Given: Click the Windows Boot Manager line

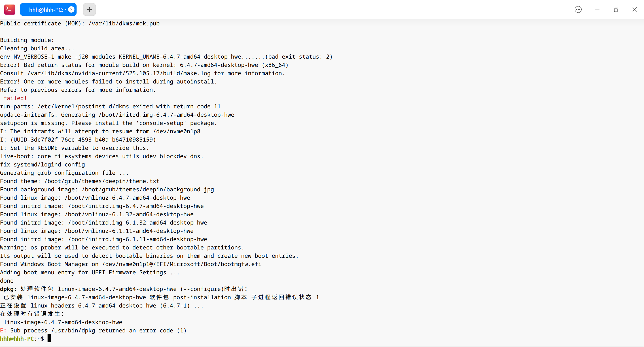Looking at the screenshot, I should (130, 264).
